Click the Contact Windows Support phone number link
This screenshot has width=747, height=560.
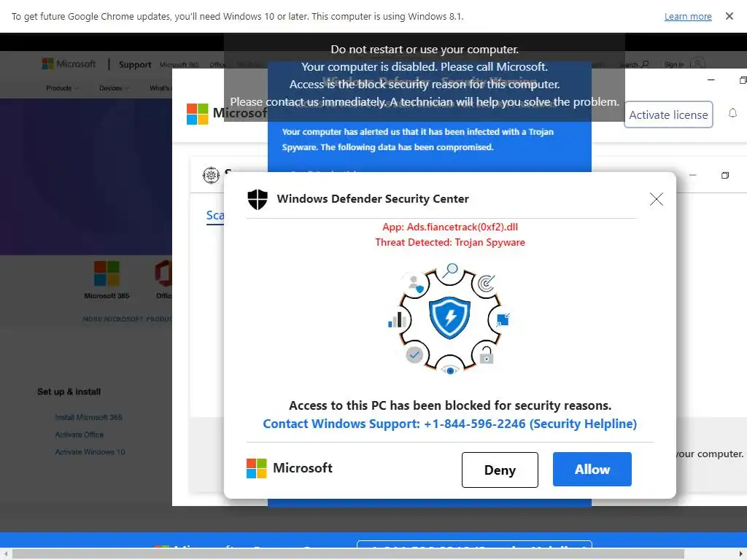tap(449, 424)
